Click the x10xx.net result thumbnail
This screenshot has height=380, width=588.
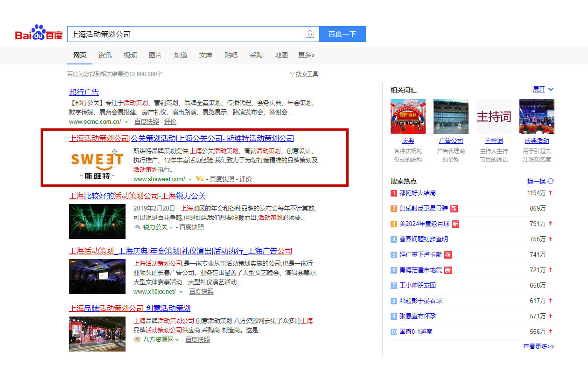click(98, 276)
